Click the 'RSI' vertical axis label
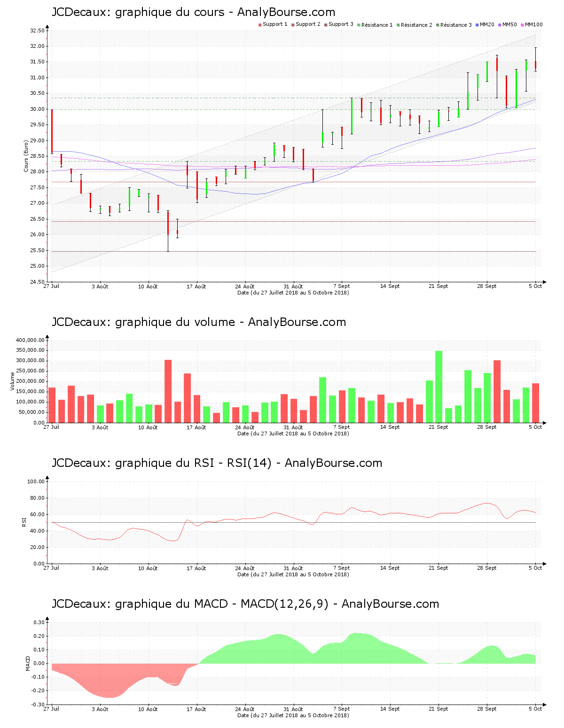This screenshot has width=564, height=728. pos(24,522)
